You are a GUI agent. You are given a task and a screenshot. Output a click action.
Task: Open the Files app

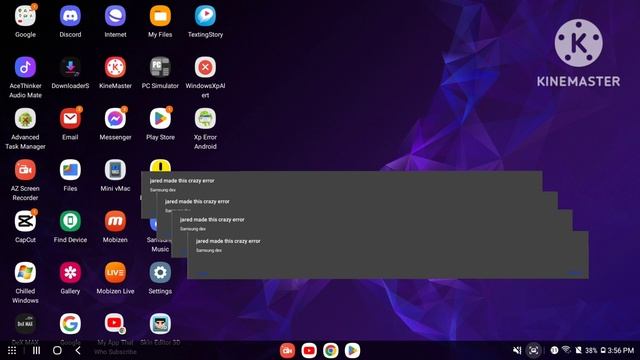[70, 170]
